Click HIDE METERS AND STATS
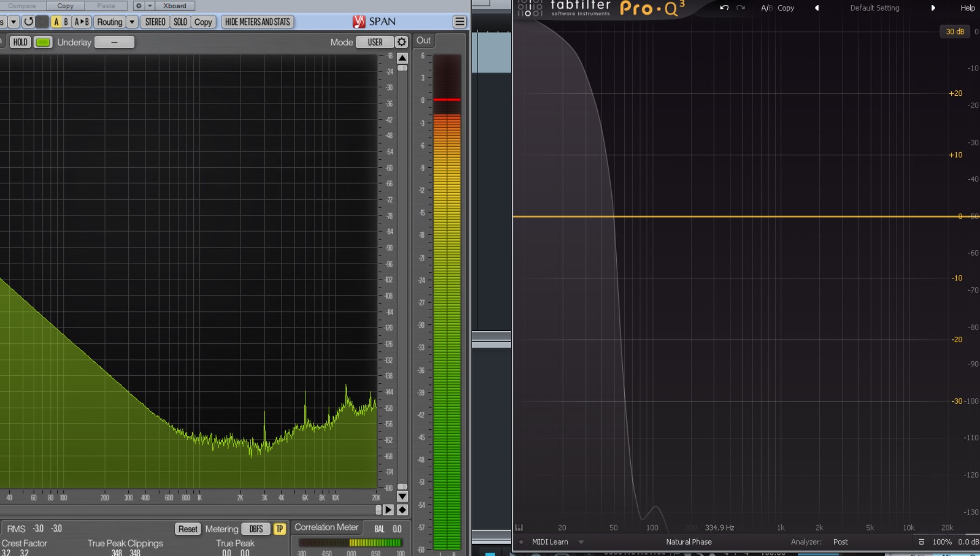Viewport: 980px width, 556px height. click(x=257, y=22)
